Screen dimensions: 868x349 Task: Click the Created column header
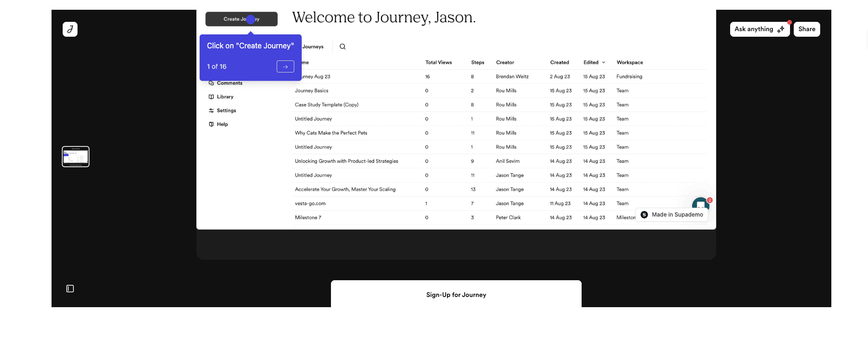(559, 62)
